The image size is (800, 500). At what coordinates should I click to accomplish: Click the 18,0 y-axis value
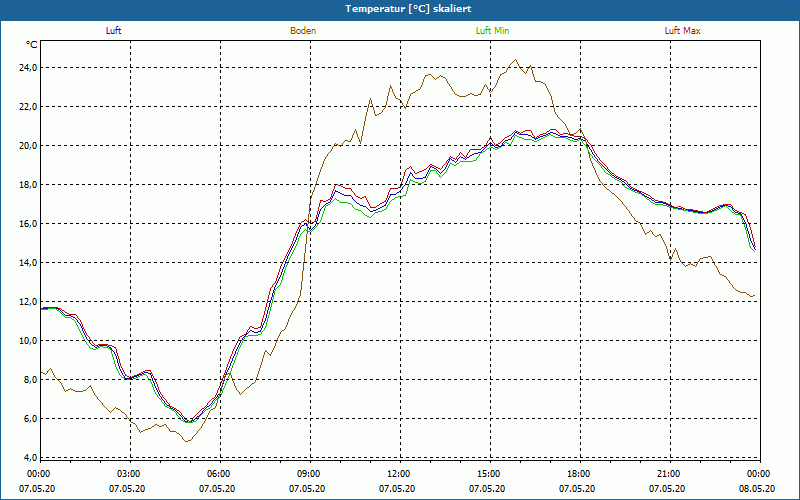(29, 185)
